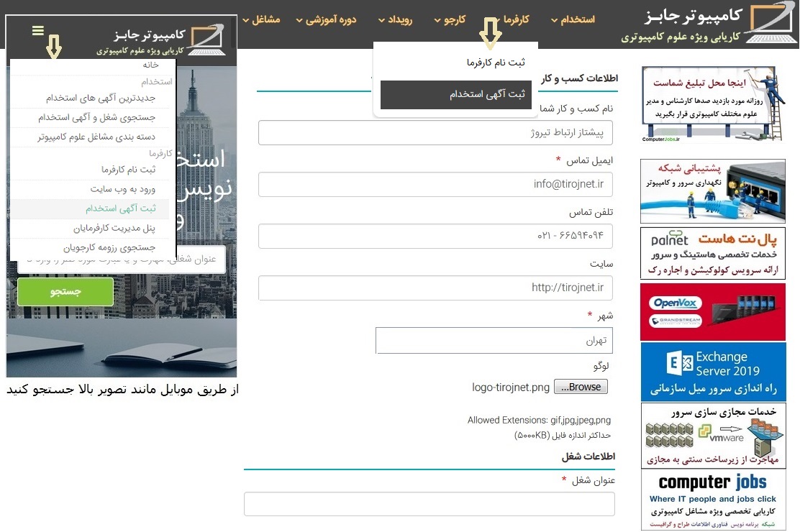Expand the رویداد menu
The image size is (800, 532).
(396, 20)
